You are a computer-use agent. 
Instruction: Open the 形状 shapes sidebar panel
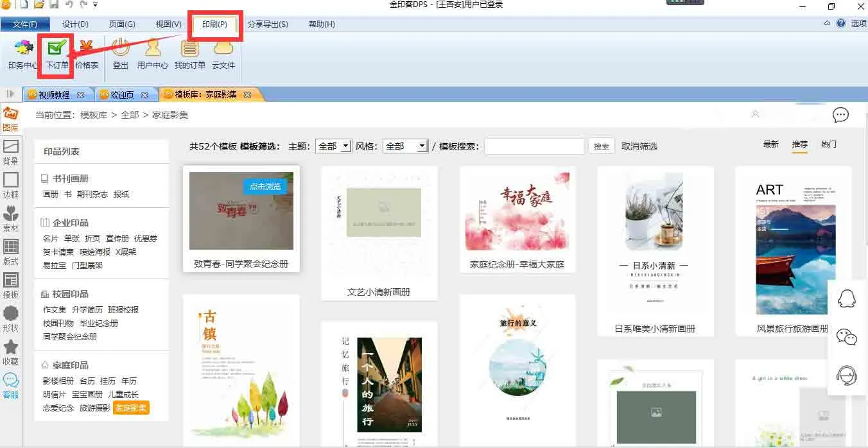[11, 319]
